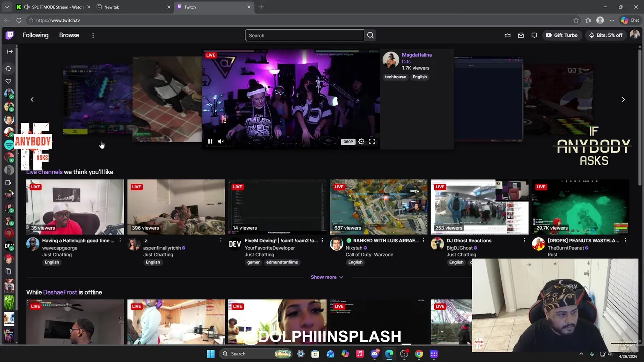Open options for wavecapgeorge stream card

(x=120, y=241)
